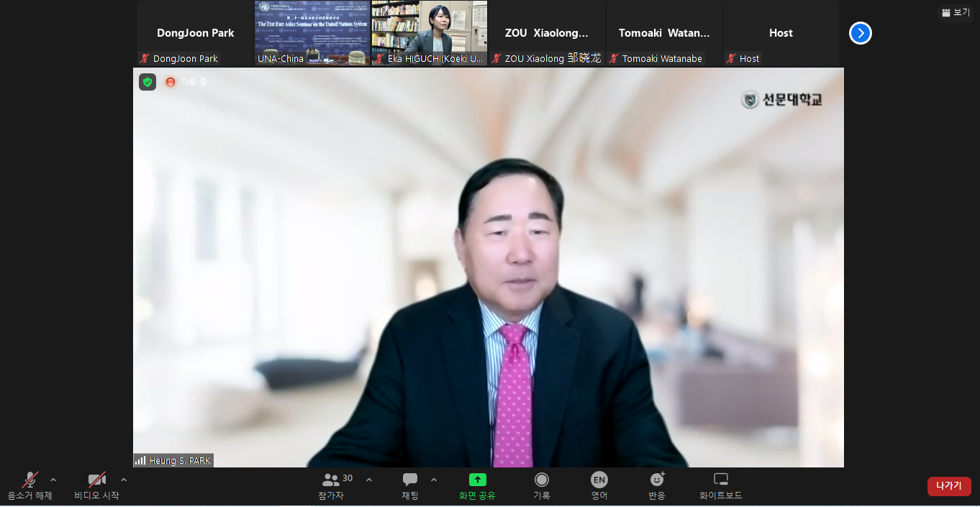Open the EN 영어 interpretation language selector
980x507 pixels.
599,480
